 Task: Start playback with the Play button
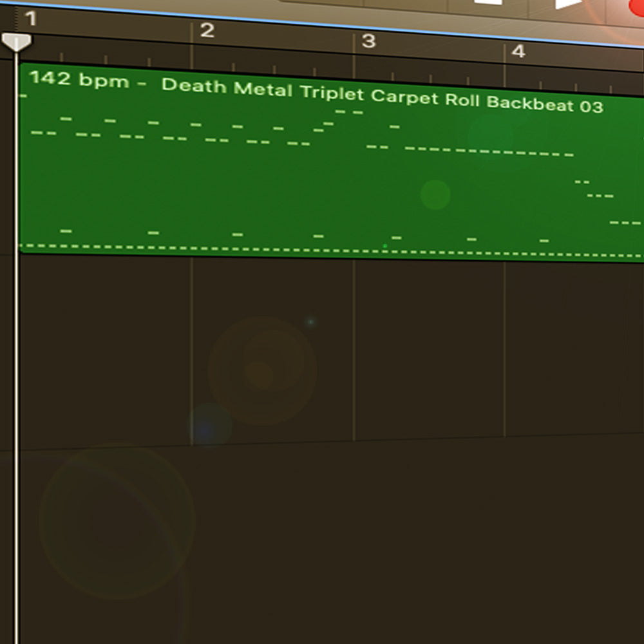tap(569, 4)
